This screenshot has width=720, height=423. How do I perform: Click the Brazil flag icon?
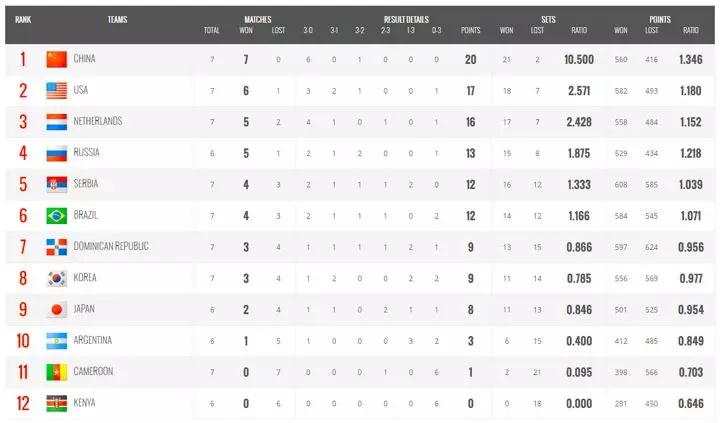coord(56,215)
